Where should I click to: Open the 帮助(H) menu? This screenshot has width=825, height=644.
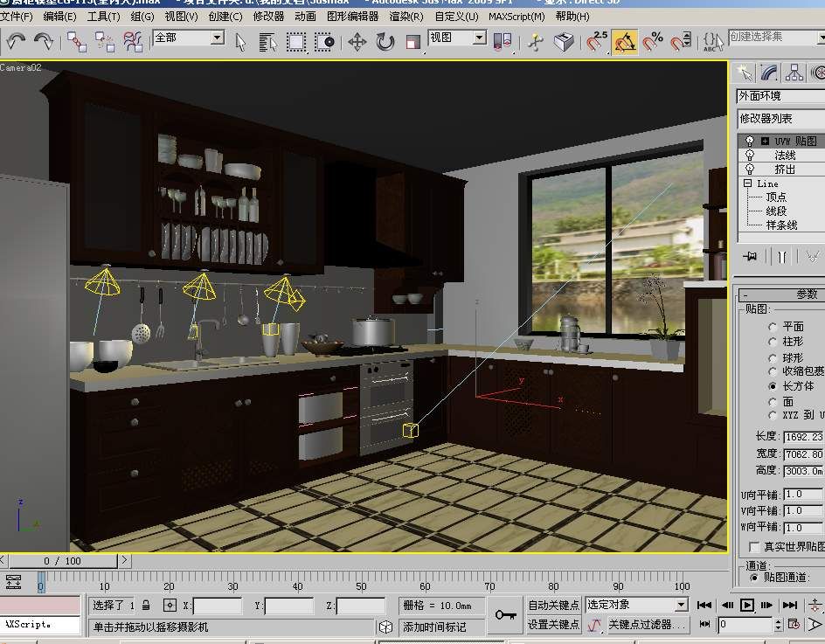point(572,17)
